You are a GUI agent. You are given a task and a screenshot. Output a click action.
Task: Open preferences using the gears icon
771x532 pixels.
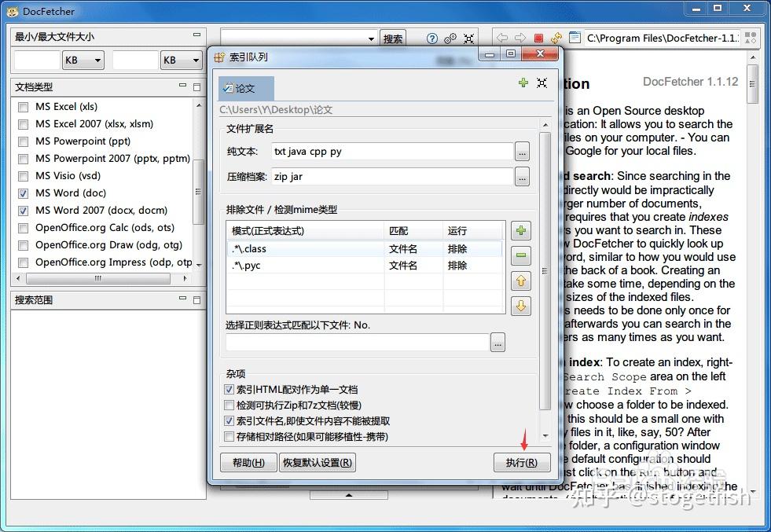450,38
